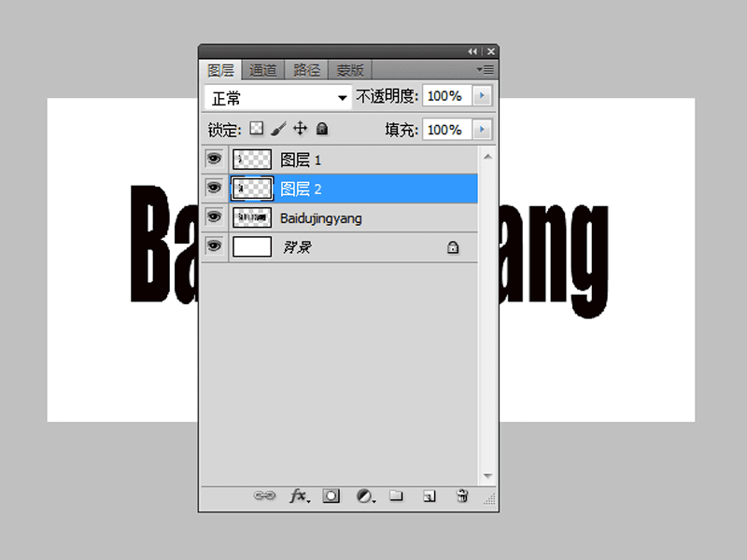Select the 背景 layer name
Screen dimensions: 747x560
pyautogui.click(x=297, y=247)
